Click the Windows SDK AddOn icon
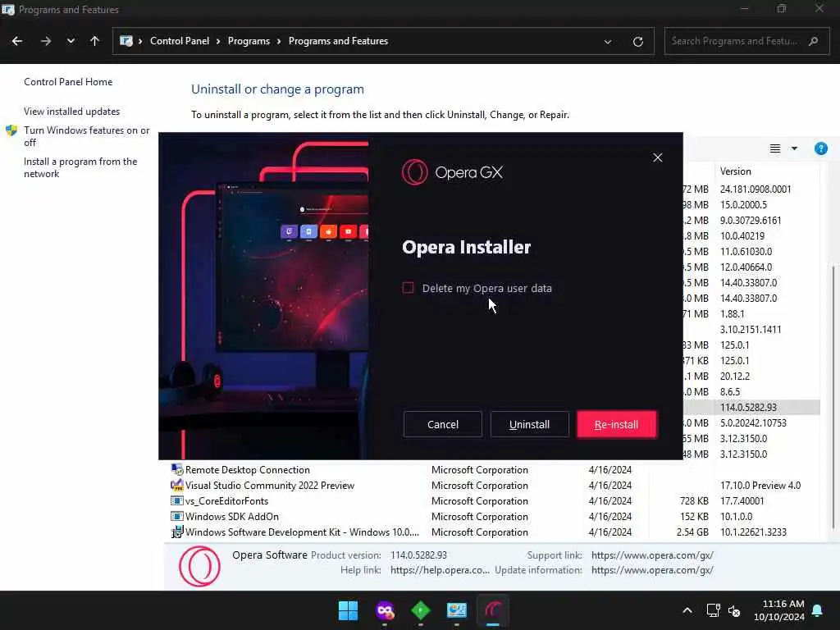Viewport: 840px width, 630px height. (x=177, y=517)
